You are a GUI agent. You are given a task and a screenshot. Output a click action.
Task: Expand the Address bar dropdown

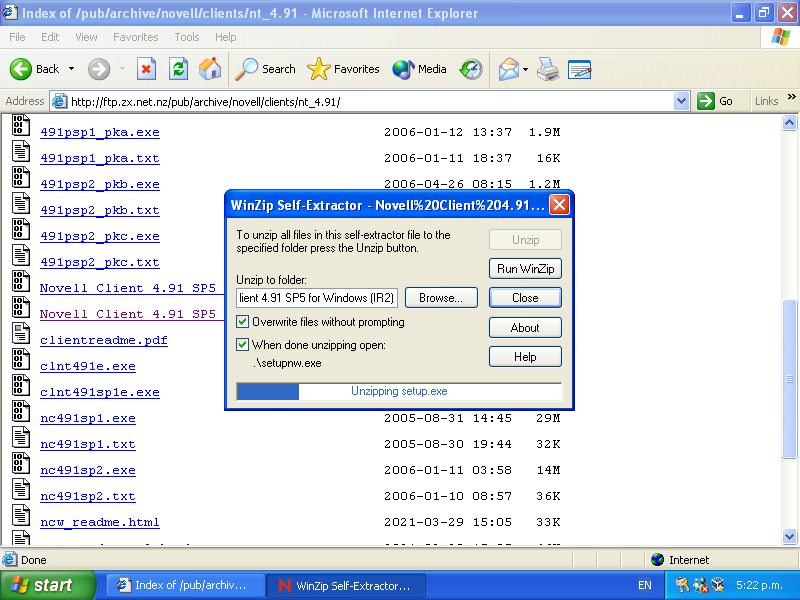click(x=681, y=101)
